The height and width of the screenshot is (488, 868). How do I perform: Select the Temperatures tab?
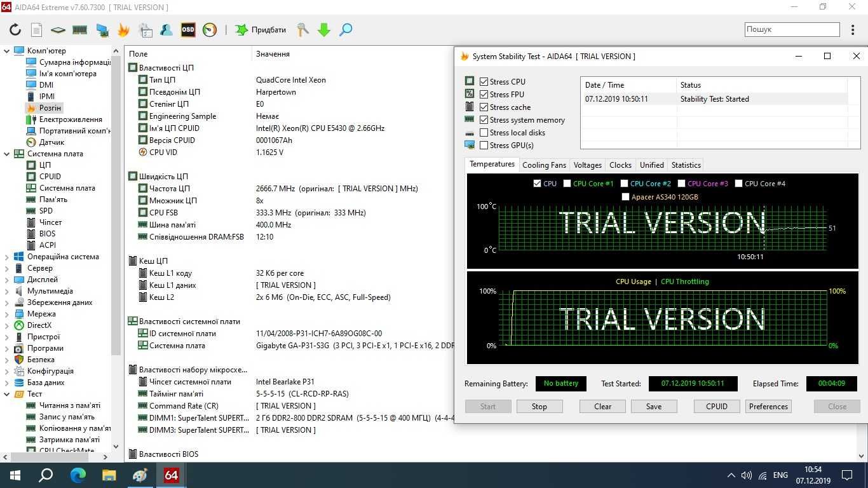click(492, 164)
